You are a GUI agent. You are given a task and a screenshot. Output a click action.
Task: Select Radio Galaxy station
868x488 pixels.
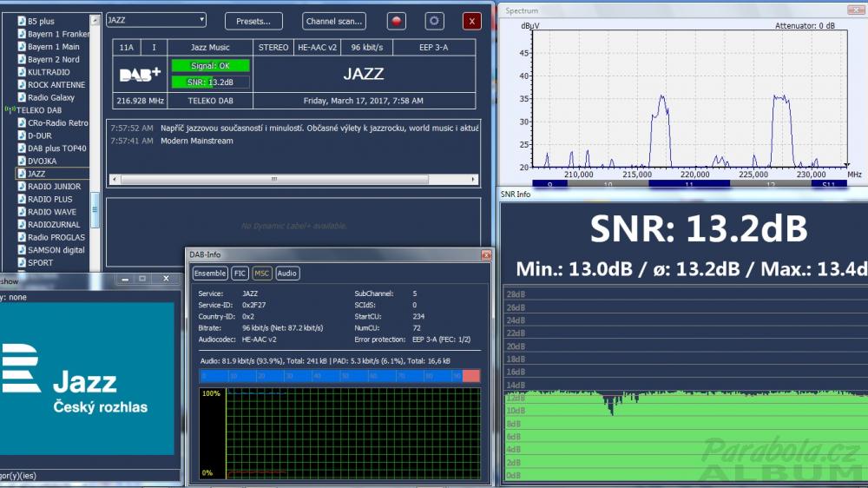[x=51, y=97]
